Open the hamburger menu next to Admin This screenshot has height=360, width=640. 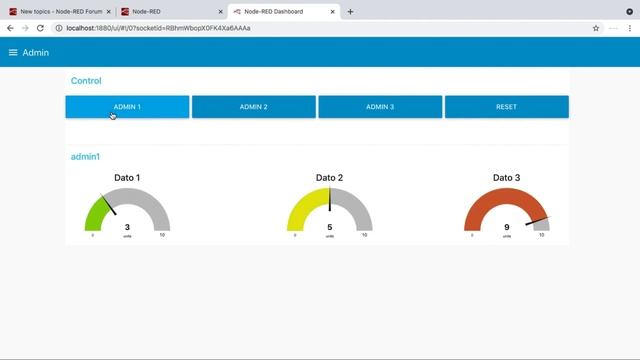[x=13, y=53]
